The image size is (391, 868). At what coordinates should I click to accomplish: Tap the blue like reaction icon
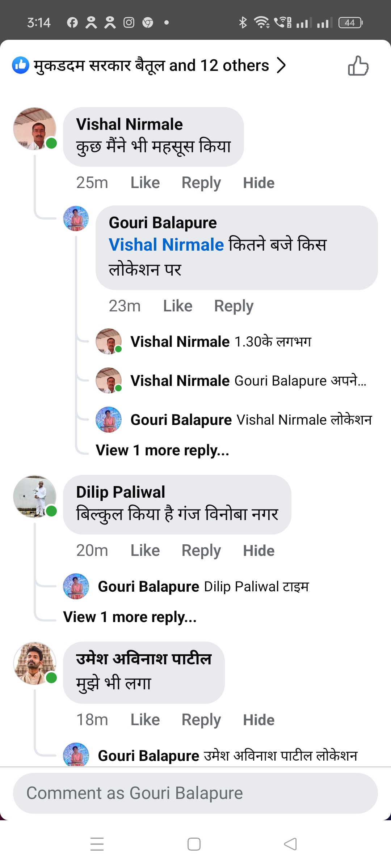(21, 65)
